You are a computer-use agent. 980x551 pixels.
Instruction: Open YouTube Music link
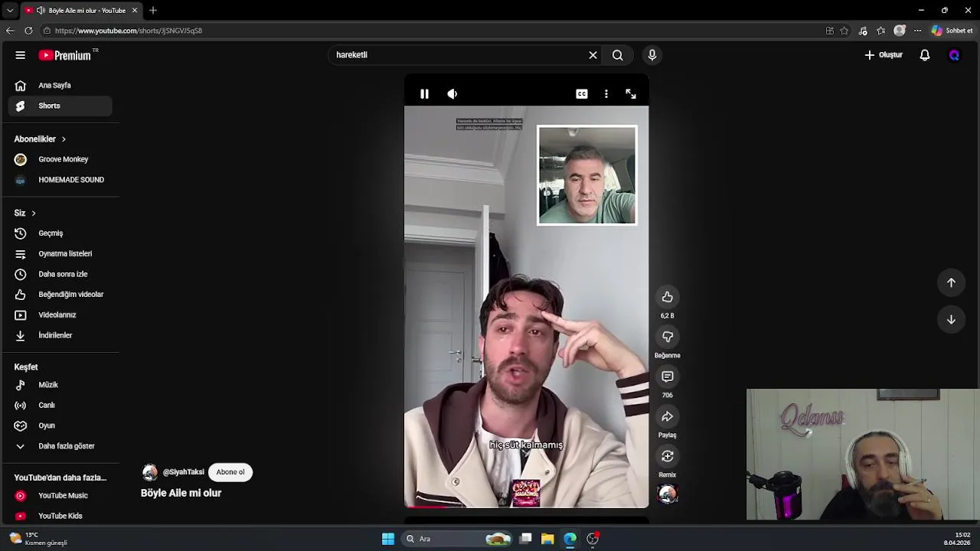(x=60, y=496)
